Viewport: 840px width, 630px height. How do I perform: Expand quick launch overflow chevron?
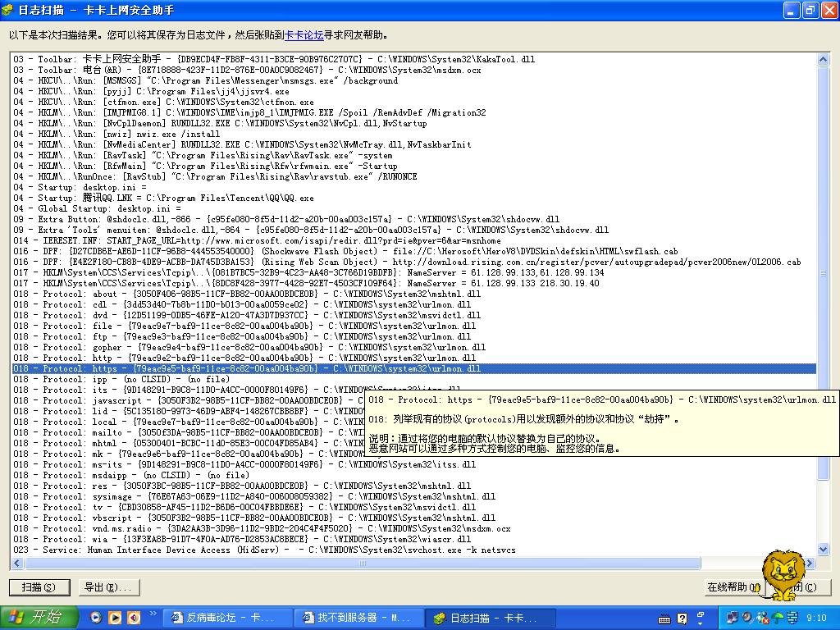(x=153, y=614)
